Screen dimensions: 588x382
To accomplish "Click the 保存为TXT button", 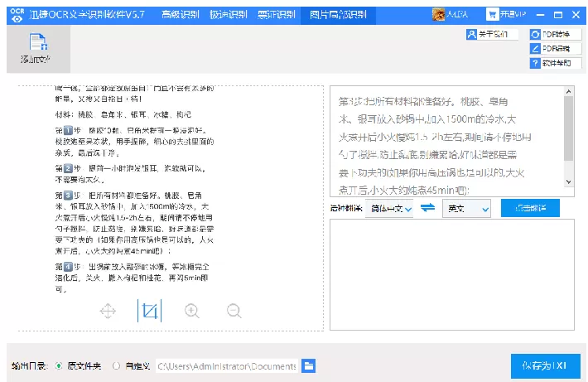I will coord(545,366).
